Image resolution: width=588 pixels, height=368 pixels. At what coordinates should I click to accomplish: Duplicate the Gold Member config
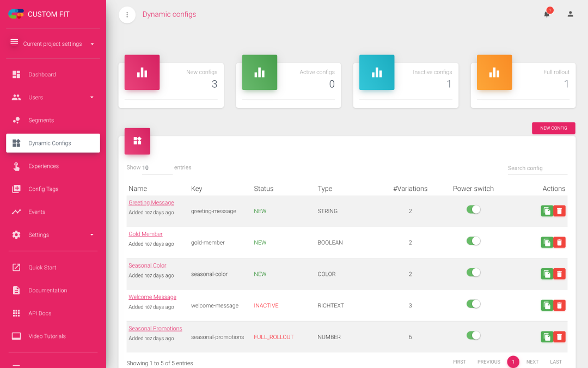click(x=547, y=243)
